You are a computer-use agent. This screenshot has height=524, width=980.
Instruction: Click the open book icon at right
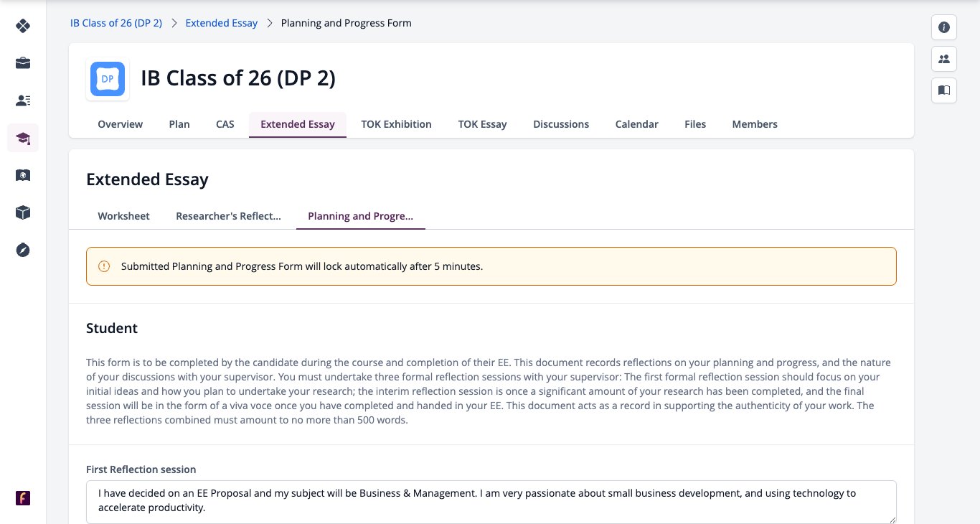(x=944, y=90)
